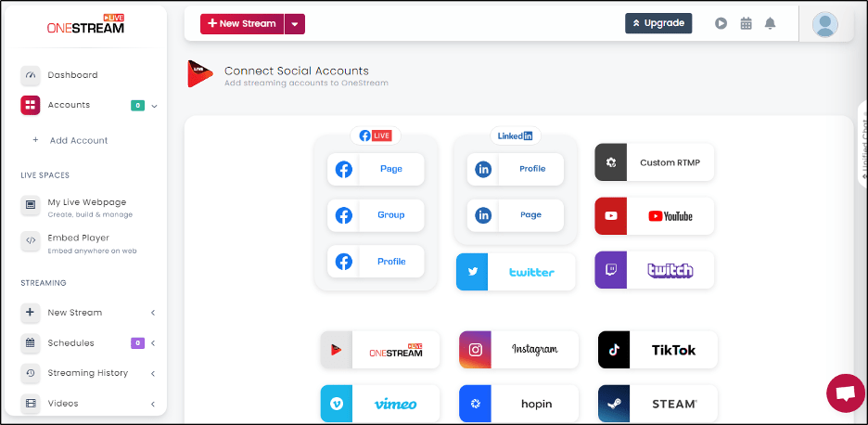Click the Vimeo icon tile

[336, 404]
